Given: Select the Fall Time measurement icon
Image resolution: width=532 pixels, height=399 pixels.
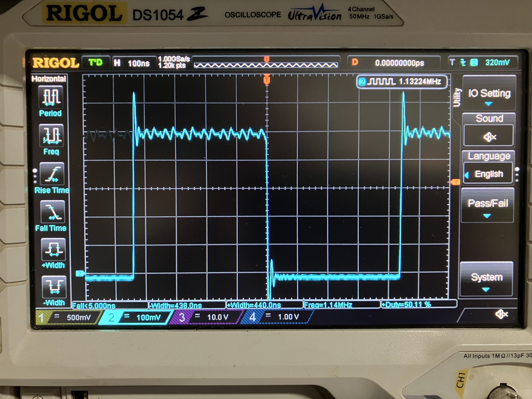Looking at the screenshot, I should click(53, 212).
